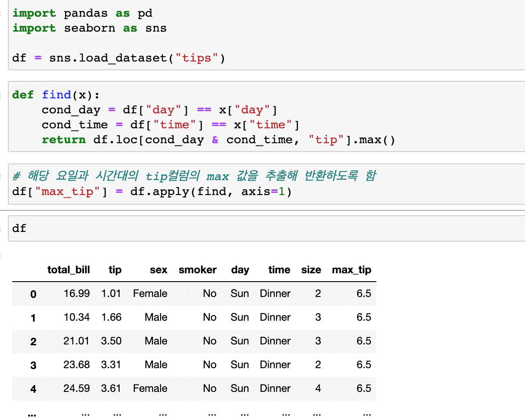The image size is (525, 420).
Task: Click row index 2 in the table
Action: pyautogui.click(x=33, y=342)
